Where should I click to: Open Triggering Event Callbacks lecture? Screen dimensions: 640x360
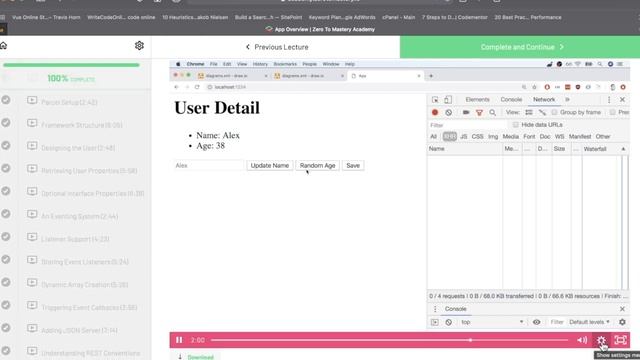[x=89, y=307]
